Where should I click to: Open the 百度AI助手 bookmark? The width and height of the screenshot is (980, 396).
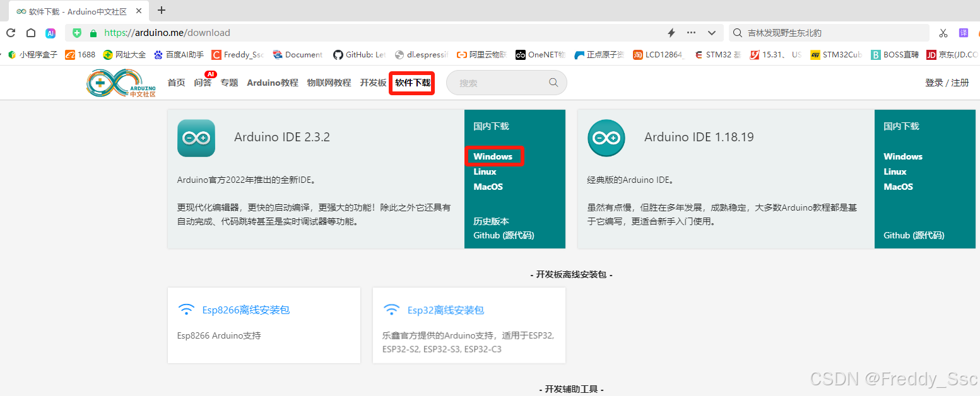coord(182,55)
